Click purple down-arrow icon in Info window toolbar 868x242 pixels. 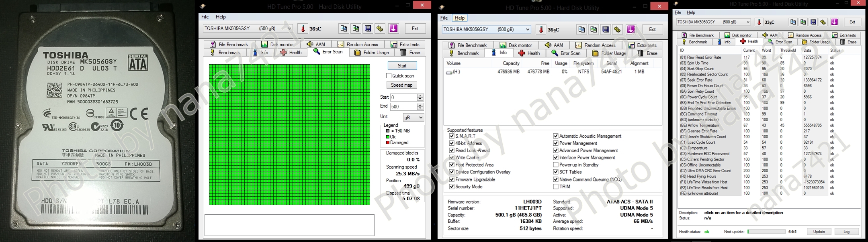point(631,29)
